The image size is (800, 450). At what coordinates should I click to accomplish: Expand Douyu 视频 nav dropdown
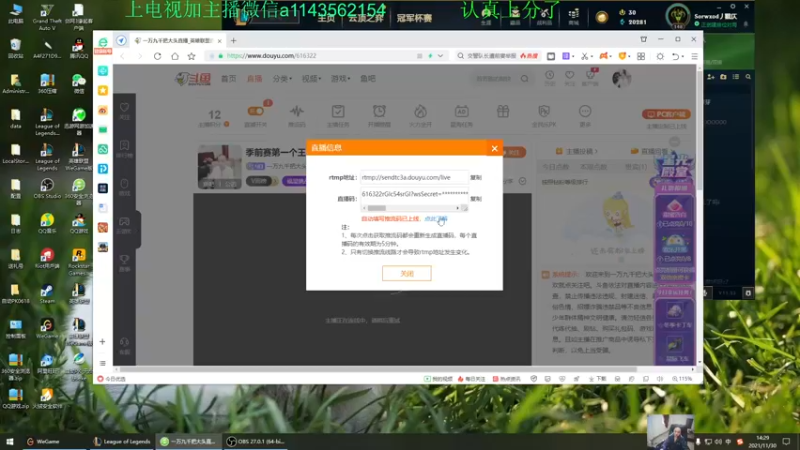pyautogui.click(x=311, y=79)
